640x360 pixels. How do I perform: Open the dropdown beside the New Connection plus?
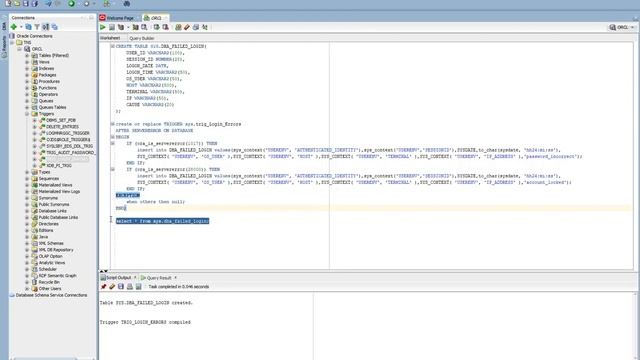21,27
